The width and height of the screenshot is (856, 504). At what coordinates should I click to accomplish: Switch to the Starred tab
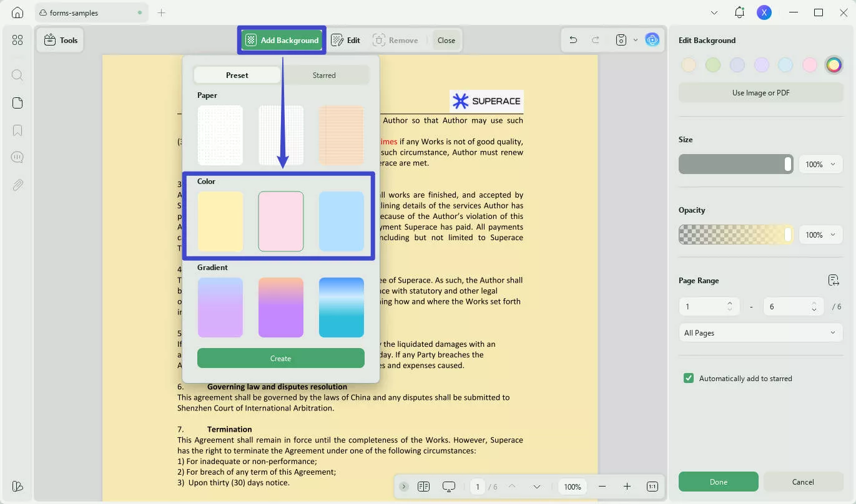(x=324, y=75)
